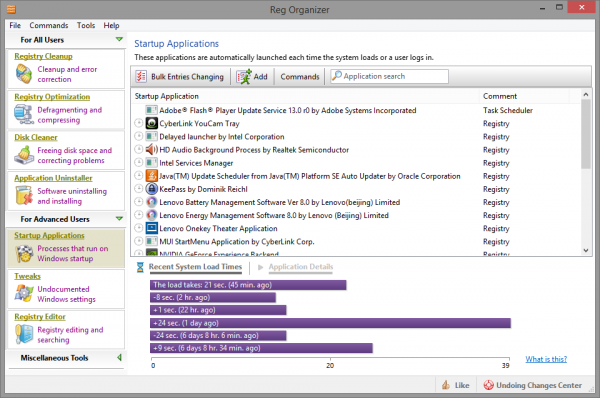Image resolution: width=600 pixels, height=398 pixels.
Task: Click the startup list scroll up arrow
Action: pyautogui.click(x=586, y=94)
